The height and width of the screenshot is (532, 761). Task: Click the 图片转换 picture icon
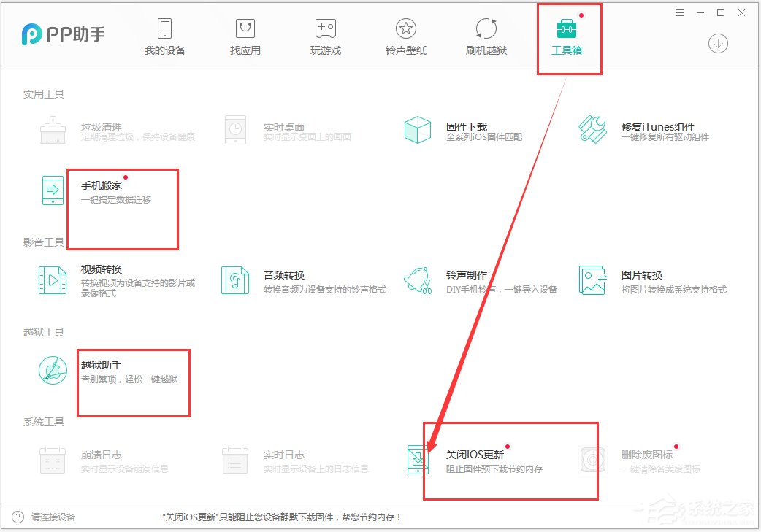(x=592, y=280)
